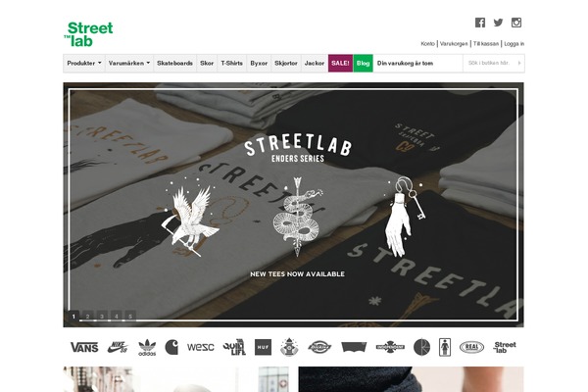Open the Facebook social icon
This screenshot has width=588, height=392.
click(x=480, y=23)
